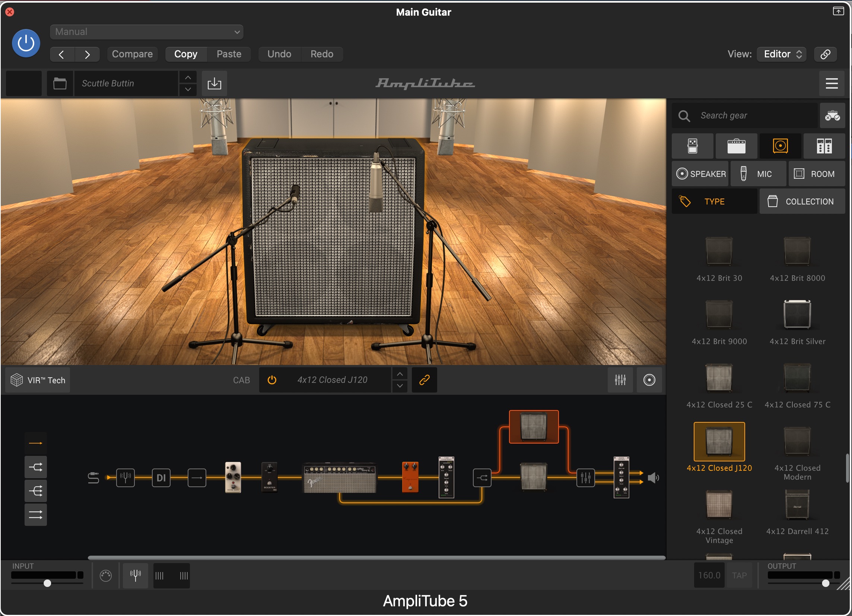Viewport: 852px width, 616px height.
Task: Click the sidechain link icon in header
Action: tap(825, 54)
